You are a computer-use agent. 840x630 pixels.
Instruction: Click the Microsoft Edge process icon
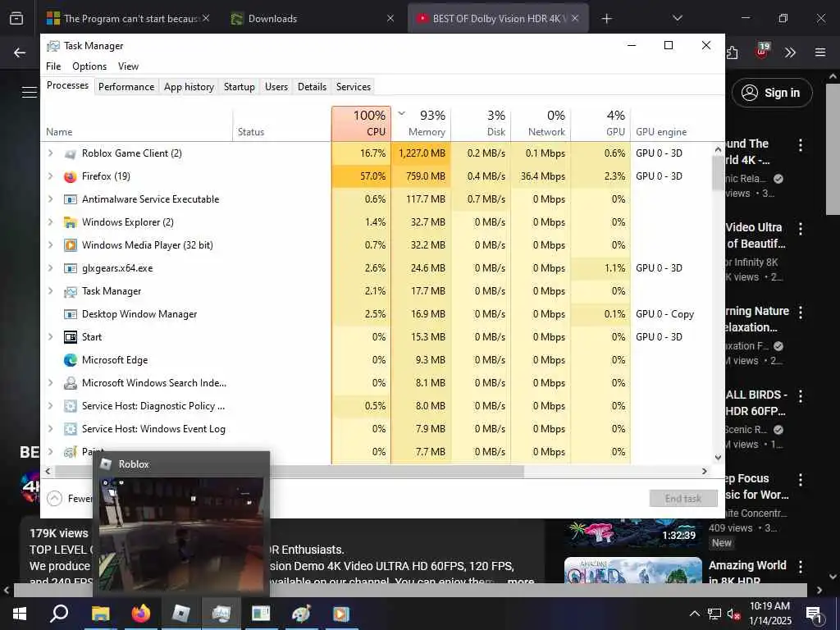71,360
